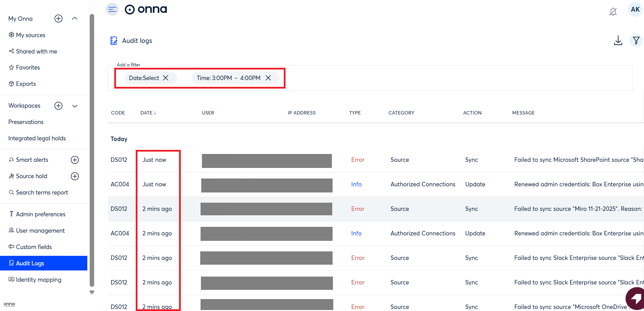Go to User management
Screen dimensions: 644x311
point(40,231)
